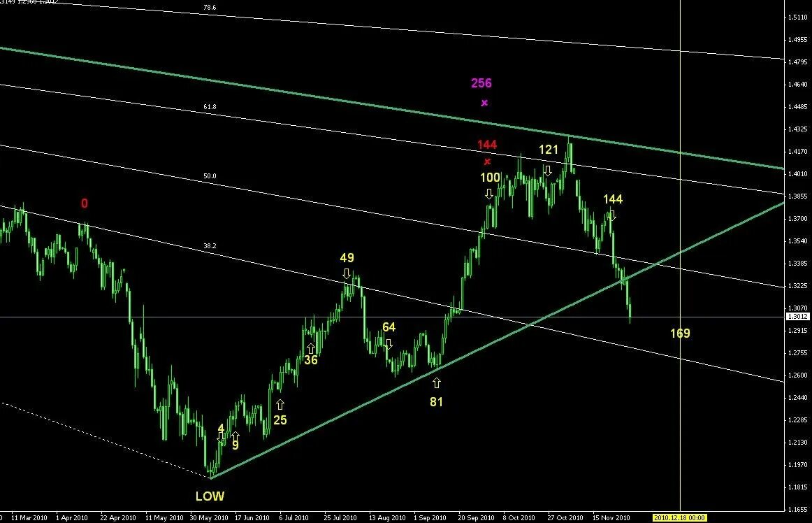Screen dimensions: 812x523
Task: Click the down arrow under the yellow 144 label
Action: 611,215
